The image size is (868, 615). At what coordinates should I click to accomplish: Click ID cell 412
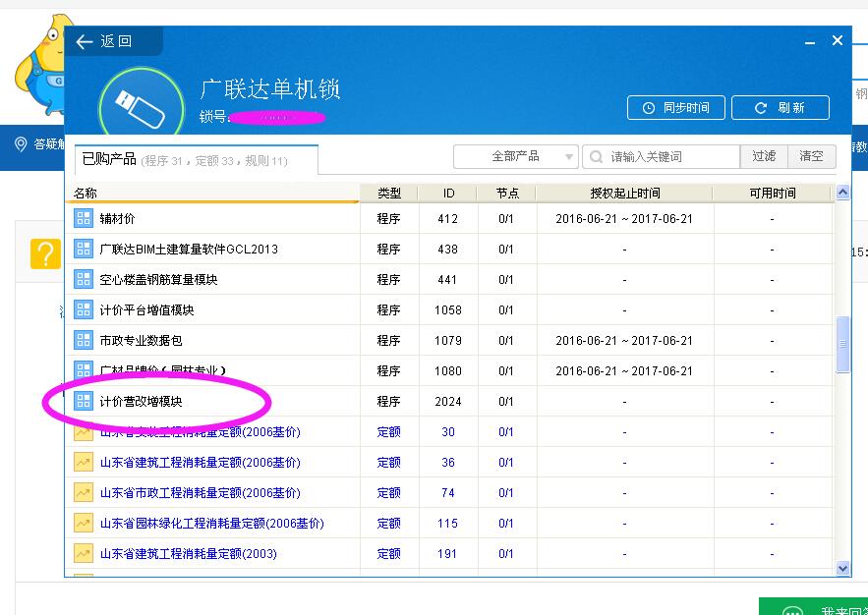click(x=448, y=219)
